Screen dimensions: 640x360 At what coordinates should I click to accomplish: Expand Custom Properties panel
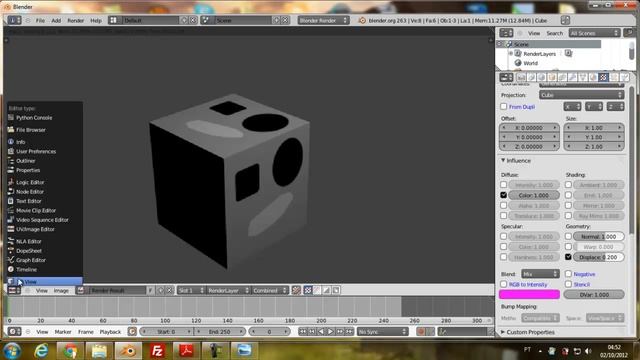coord(527,332)
